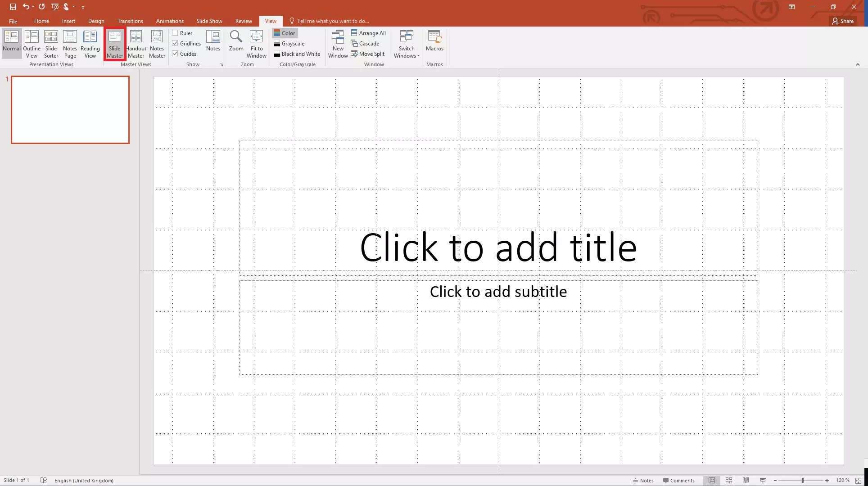This screenshot has height=486, width=868.
Task: Open Show group dialog launcher
Action: [221, 65]
